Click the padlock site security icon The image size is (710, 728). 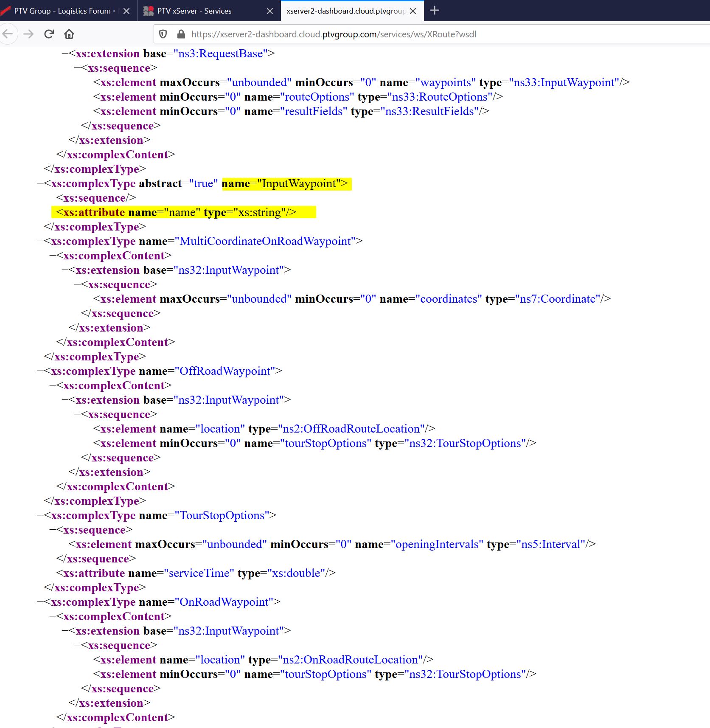tap(181, 34)
